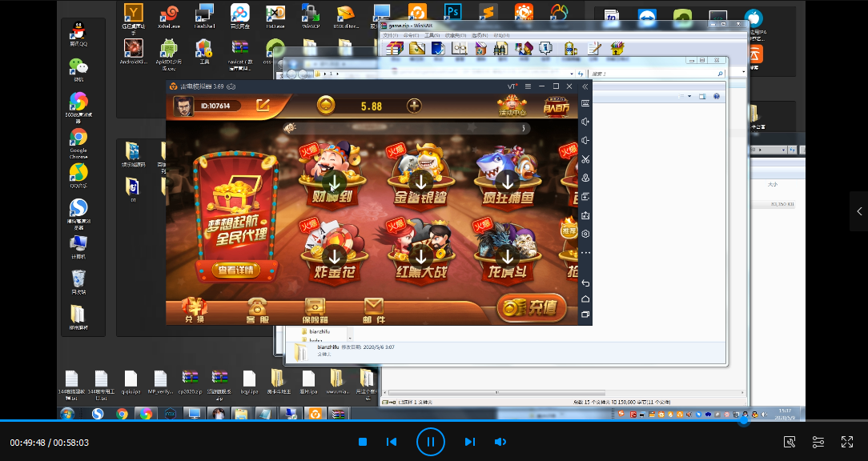Open the 邮件 mail icon in the game
Screen dimensions: 868x461
(374, 309)
